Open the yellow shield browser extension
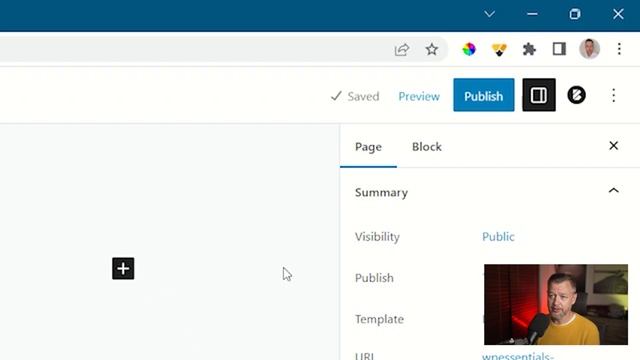 pos(499,50)
